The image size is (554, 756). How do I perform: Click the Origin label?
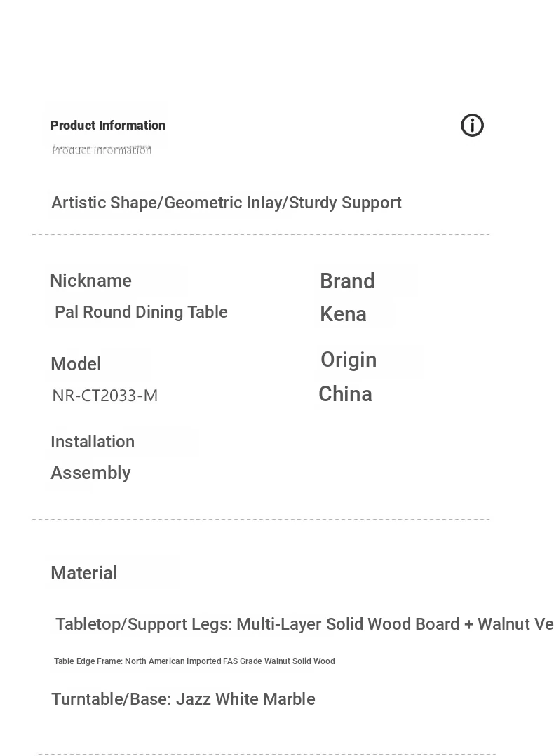(x=348, y=360)
